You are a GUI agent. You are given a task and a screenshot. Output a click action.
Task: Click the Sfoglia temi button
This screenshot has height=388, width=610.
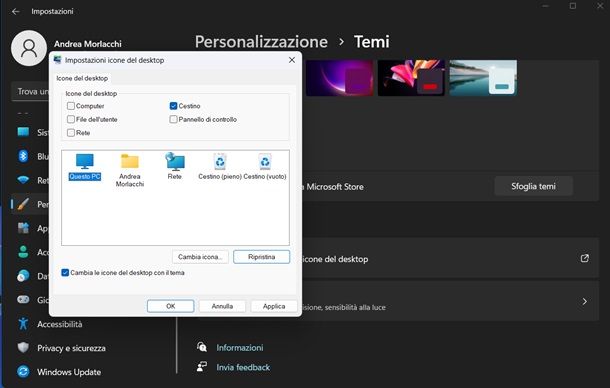(x=533, y=186)
